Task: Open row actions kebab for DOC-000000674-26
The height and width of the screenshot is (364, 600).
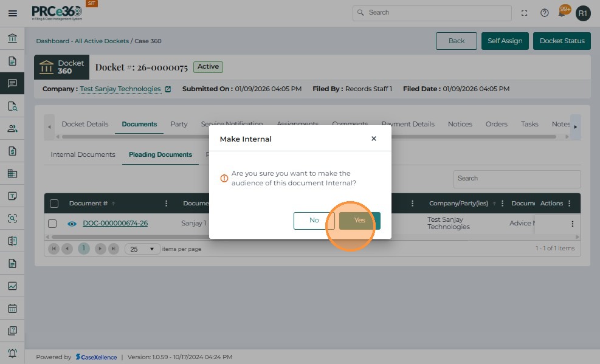Action: pyautogui.click(x=573, y=224)
